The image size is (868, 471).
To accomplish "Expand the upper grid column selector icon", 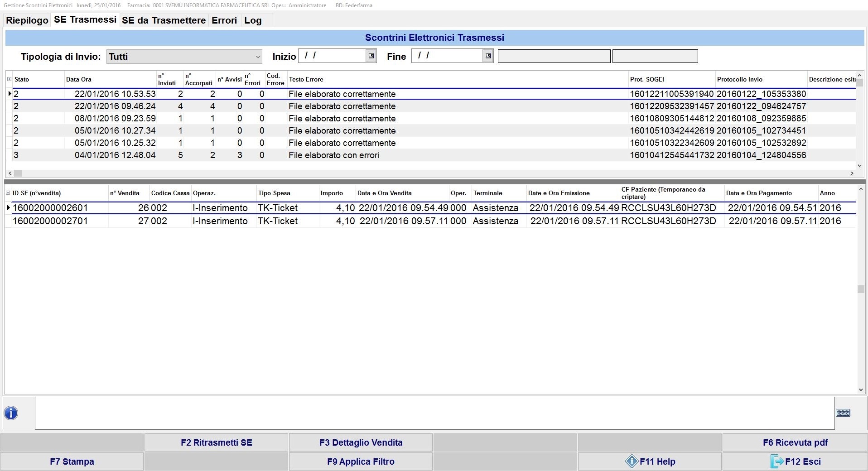I will point(9,79).
